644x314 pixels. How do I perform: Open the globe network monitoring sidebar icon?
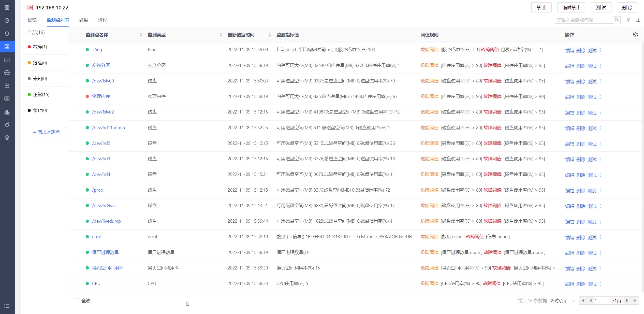click(7, 73)
